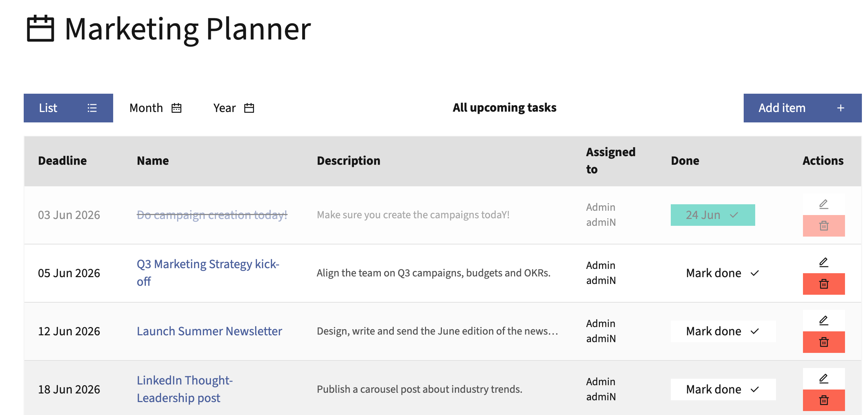This screenshot has height=415, width=868.
Task: Edit the Q3 Marketing Strategy kick-off task
Action: [x=824, y=262]
